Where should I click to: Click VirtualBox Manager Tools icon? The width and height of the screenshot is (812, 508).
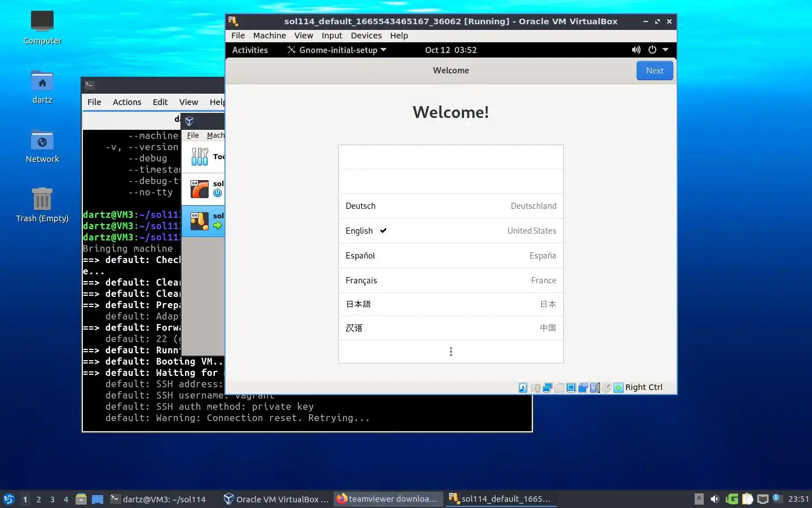click(200, 156)
